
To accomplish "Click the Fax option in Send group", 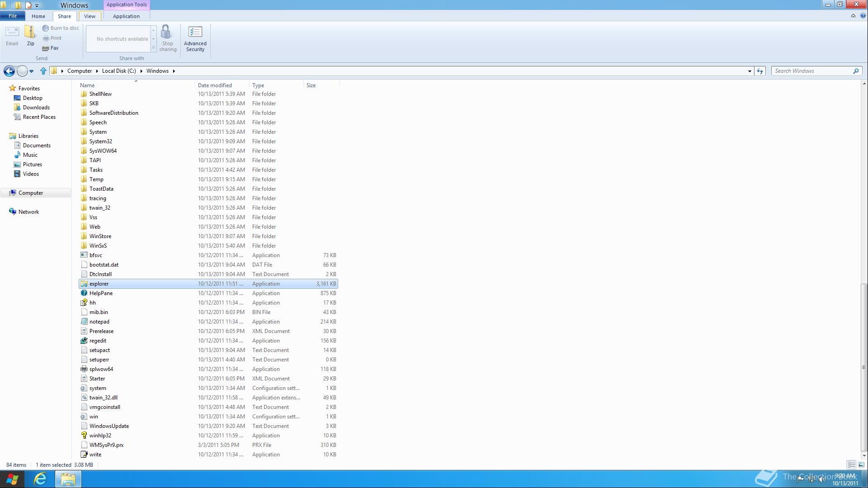I will [x=51, y=48].
